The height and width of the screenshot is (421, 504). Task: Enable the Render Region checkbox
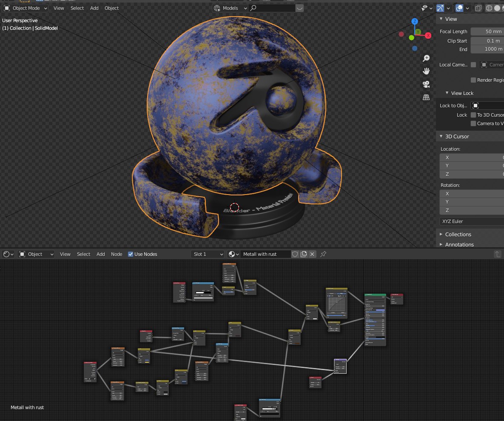point(473,80)
